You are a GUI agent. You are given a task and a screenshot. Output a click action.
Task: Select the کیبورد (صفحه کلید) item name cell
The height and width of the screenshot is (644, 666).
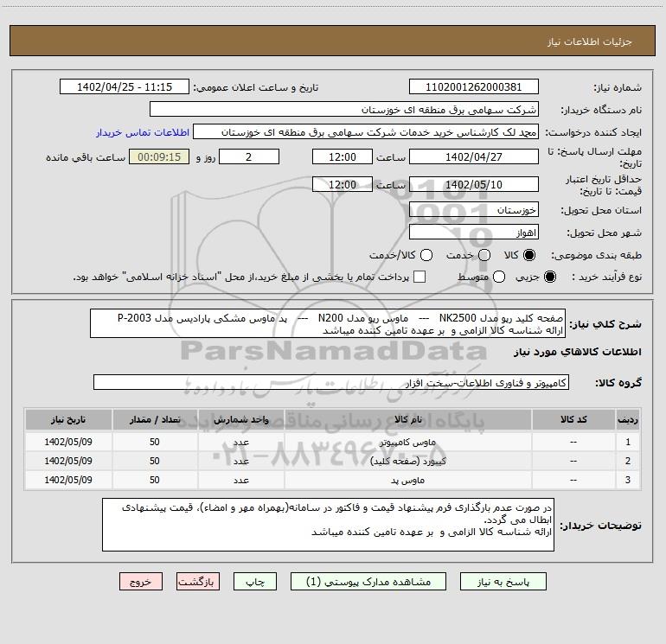(x=407, y=461)
